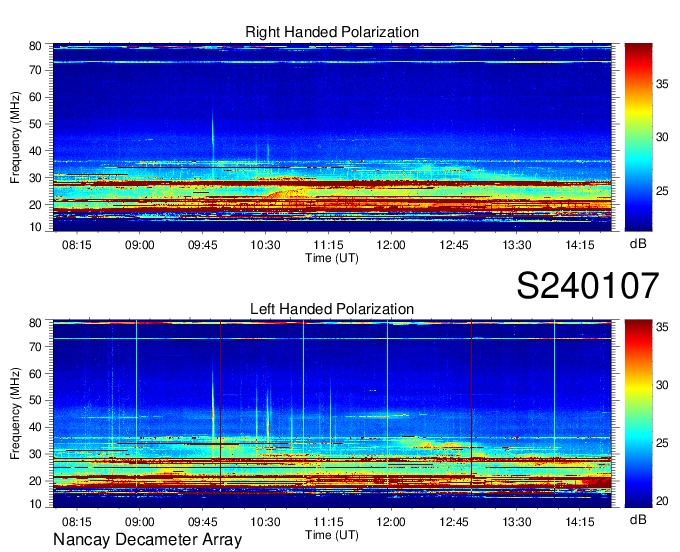Click 13:30 tick on Left Handed plot
The width and height of the screenshot is (680, 552).
(x=517, y=521)
